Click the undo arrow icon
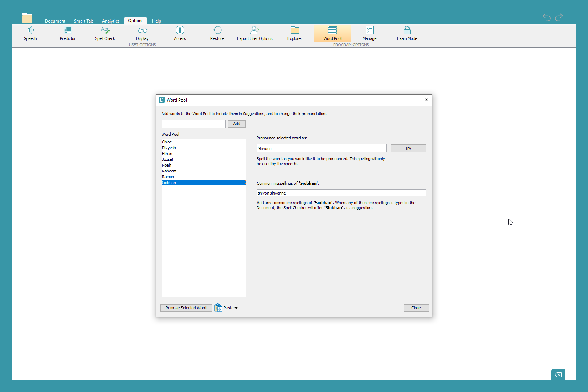588x392 pixels. coord(546,17)
